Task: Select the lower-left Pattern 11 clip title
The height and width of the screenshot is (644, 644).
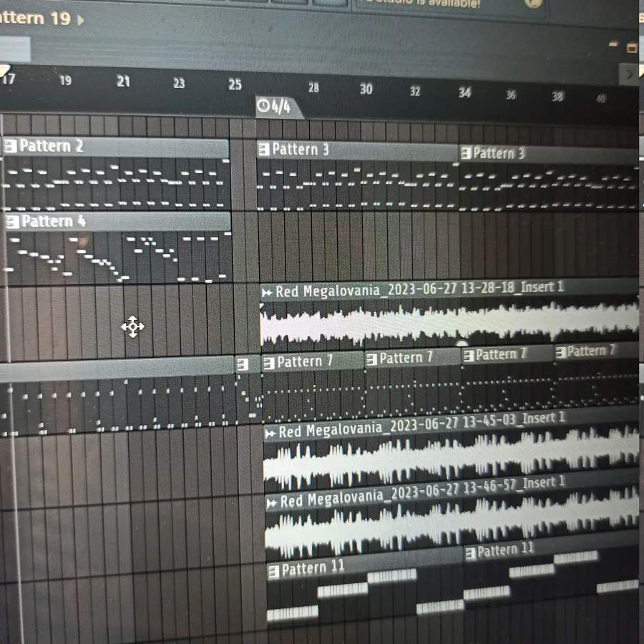Action: pyautogui.click(x=313, y=569)
